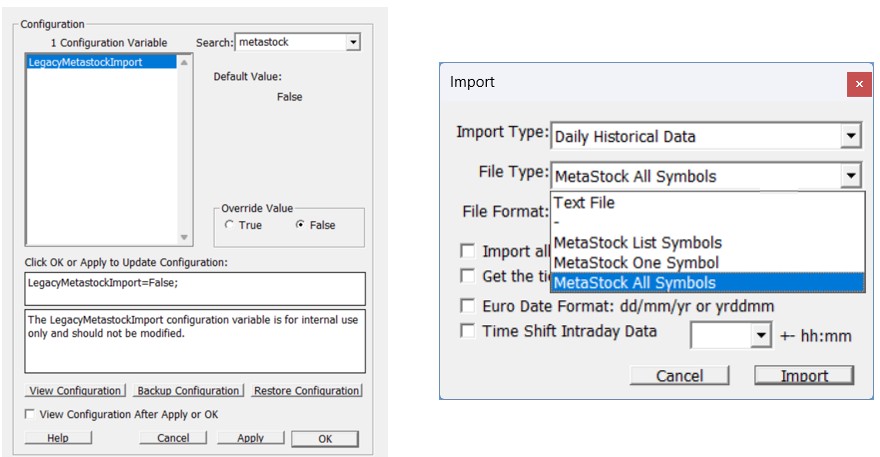Check View Configuration After Apply or OK
The height and width of the screenshot is (457, 880).
[x=30, y=414]
